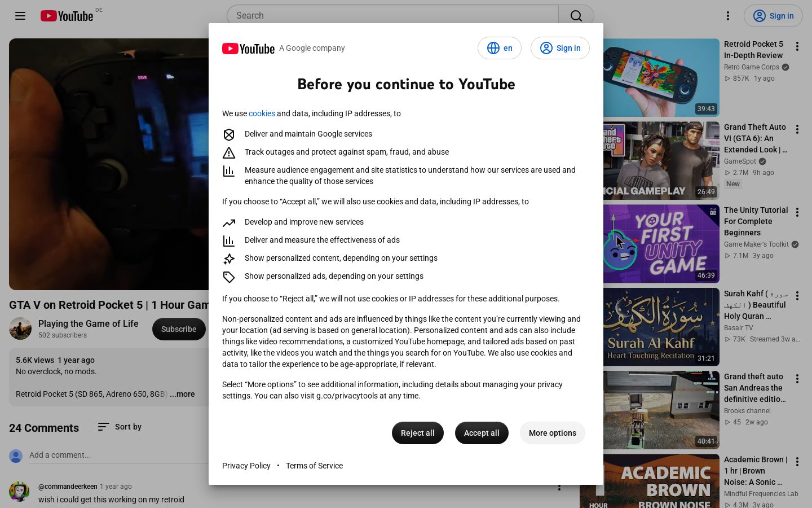Open options menu for Grand Theft Auto VI video
Screen dimensions: 812x508
pos(797,129)
